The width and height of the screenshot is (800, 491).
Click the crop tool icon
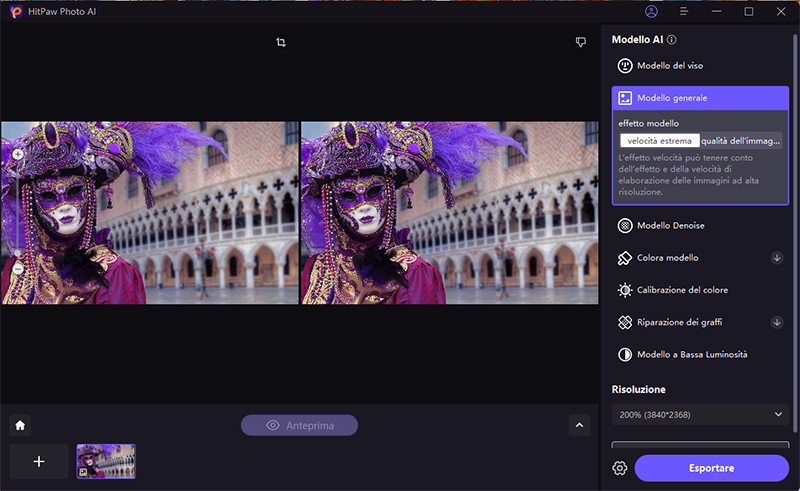281,43
